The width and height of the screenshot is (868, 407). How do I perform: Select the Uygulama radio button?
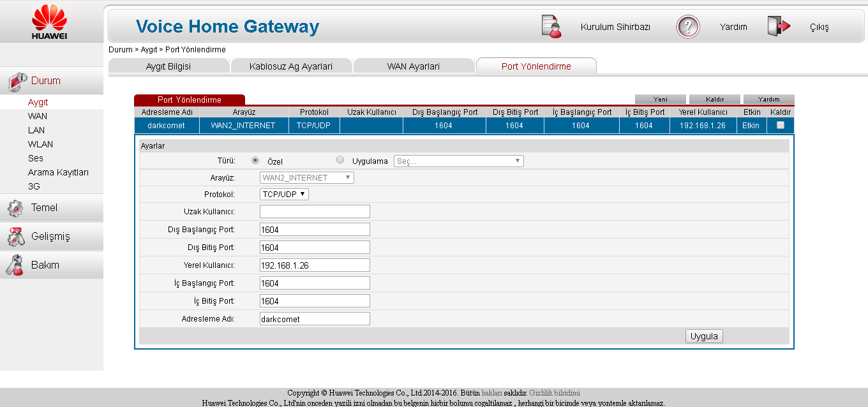tap(340, 160)
